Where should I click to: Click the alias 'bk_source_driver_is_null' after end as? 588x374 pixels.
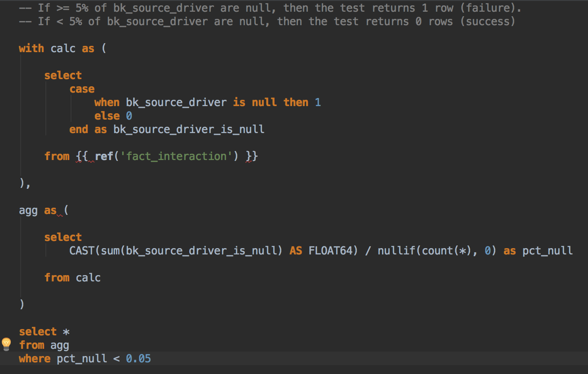189,129
